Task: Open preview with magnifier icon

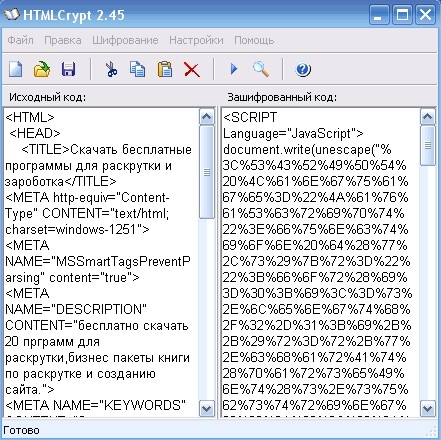Action: point(261,69)
